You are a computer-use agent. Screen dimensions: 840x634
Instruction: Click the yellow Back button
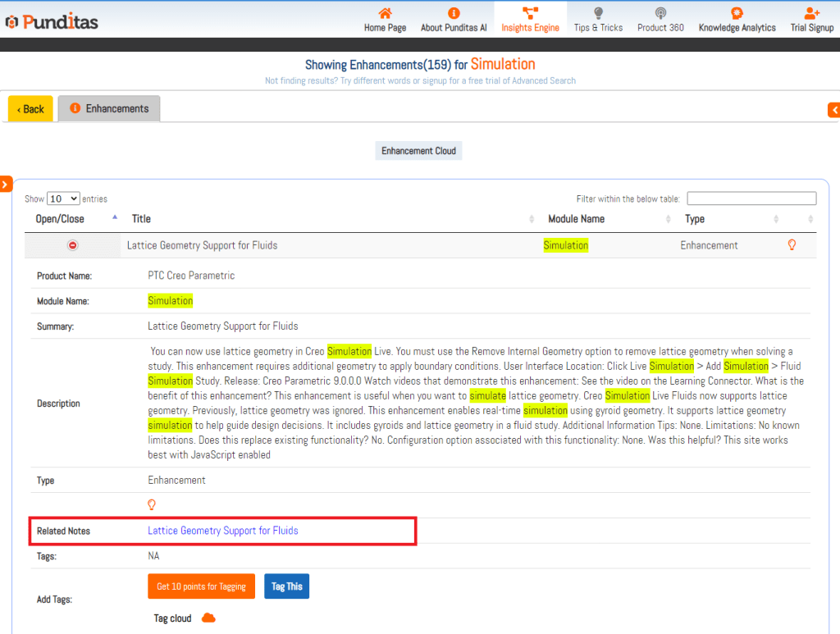click(30, 109)
